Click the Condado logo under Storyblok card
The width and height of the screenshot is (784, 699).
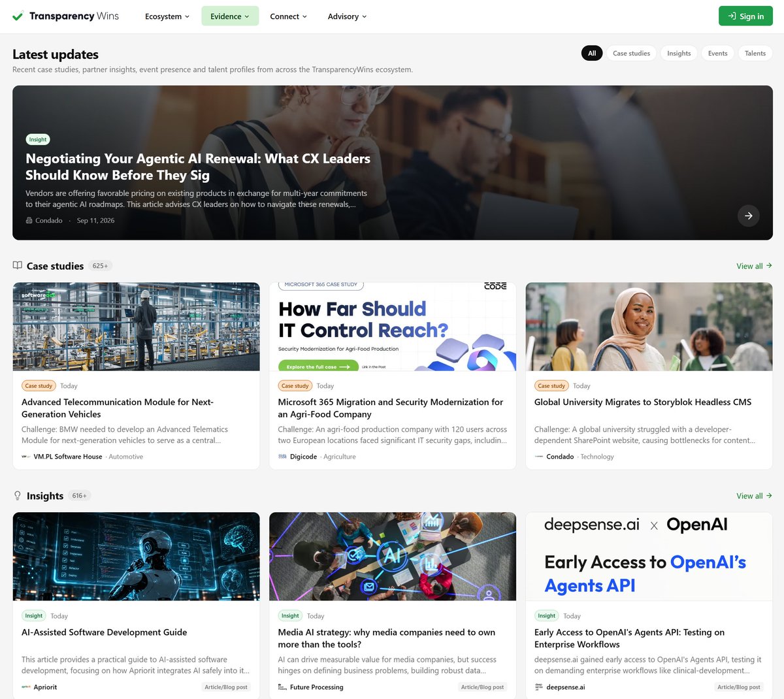tap(539, 457)
